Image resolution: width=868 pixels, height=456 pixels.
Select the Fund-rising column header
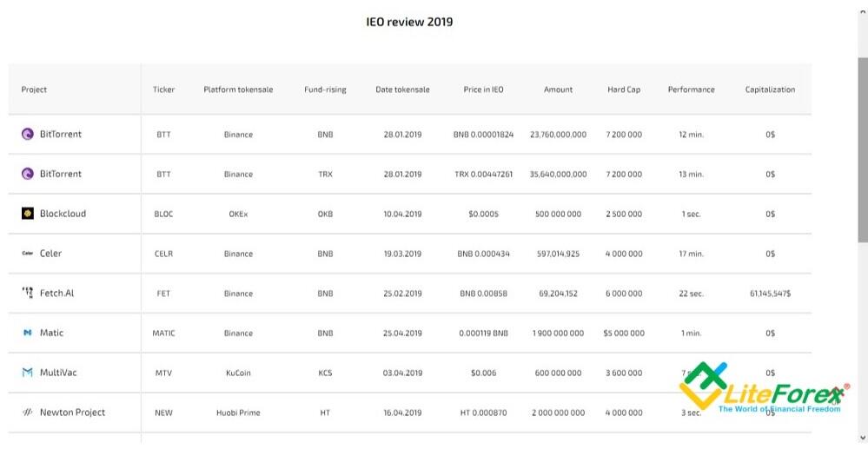pyautogui.click(x=325, y=89)
